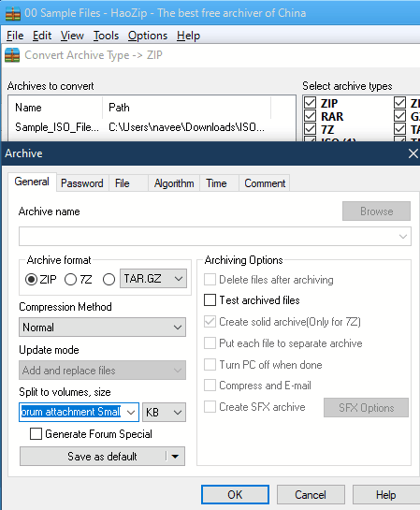
Task: Switch to the General tab
Action: point(32,182)
